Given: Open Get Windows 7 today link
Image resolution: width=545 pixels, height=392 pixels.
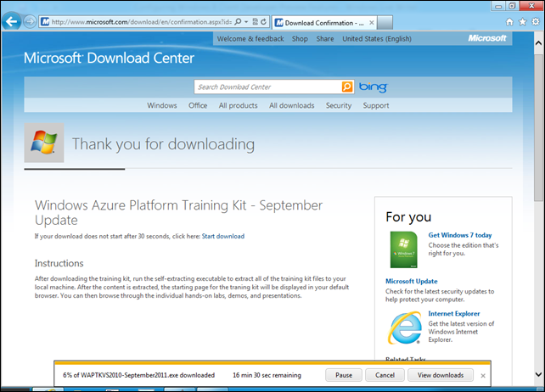Looking at the screenshot, I should (x=460, y=235).
